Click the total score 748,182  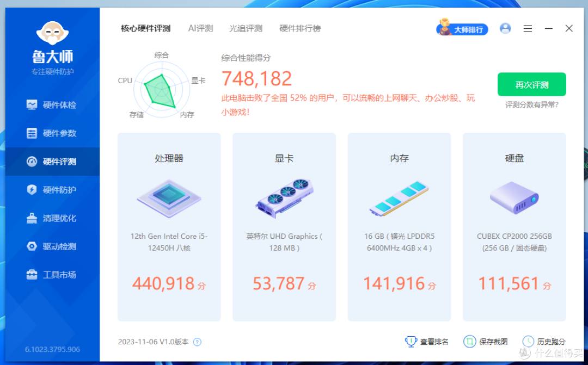click(256, 79)
